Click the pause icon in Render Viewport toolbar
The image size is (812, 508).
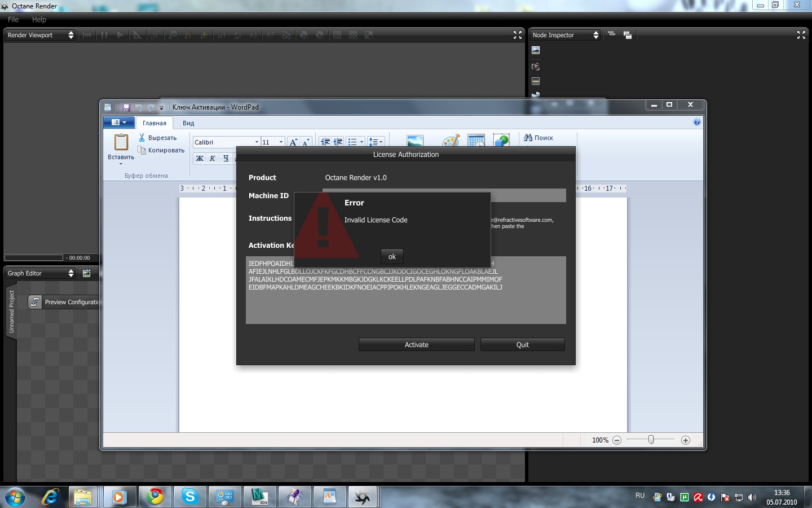click(104, 35)
